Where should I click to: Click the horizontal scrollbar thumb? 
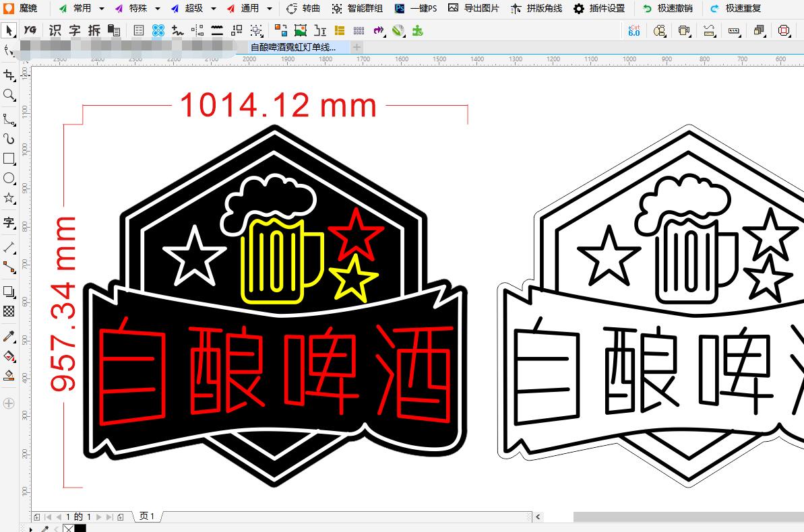tap(689, 517)
